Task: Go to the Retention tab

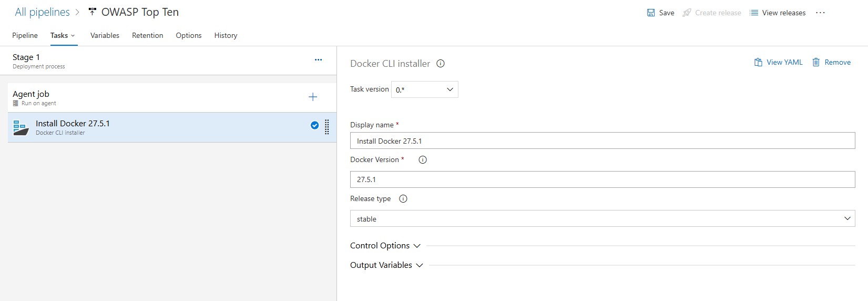Action: (147, 35)
